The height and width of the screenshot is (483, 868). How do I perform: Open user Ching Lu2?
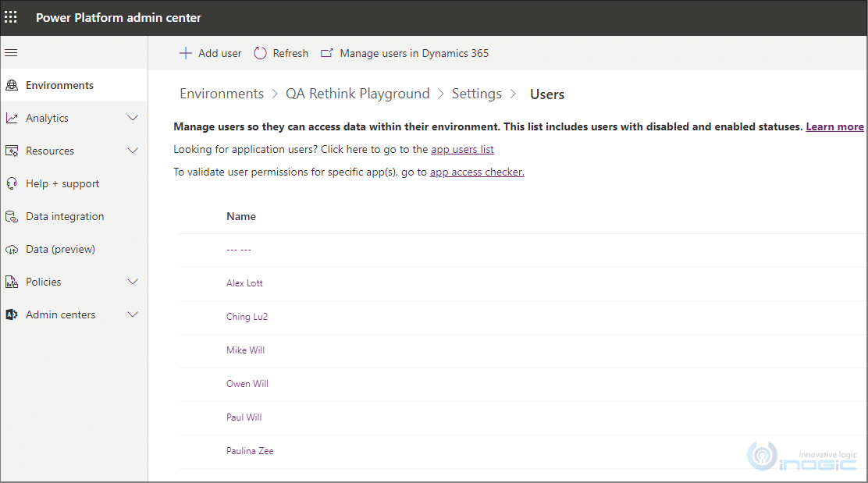pos(247,317)
